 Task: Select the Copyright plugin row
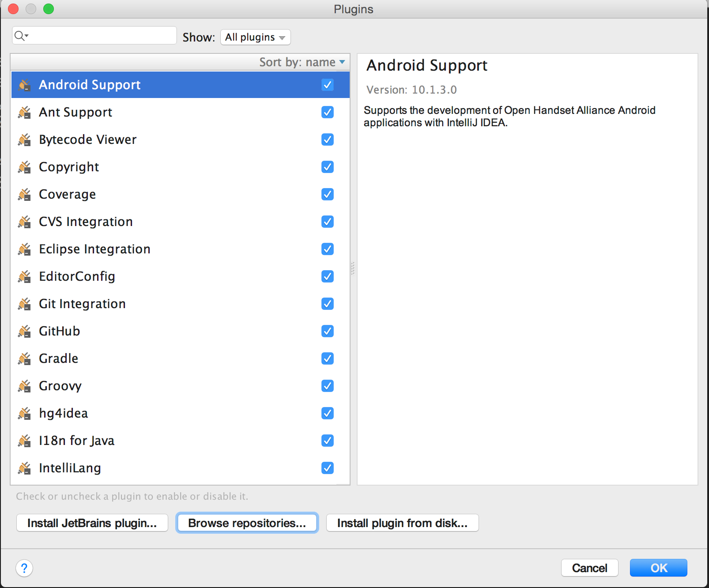(x=180, y=167)
